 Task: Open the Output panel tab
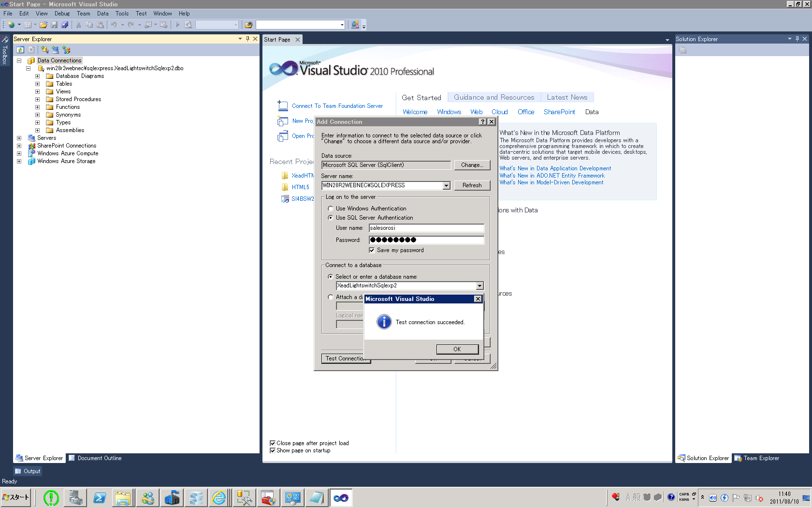coord(28,471)
